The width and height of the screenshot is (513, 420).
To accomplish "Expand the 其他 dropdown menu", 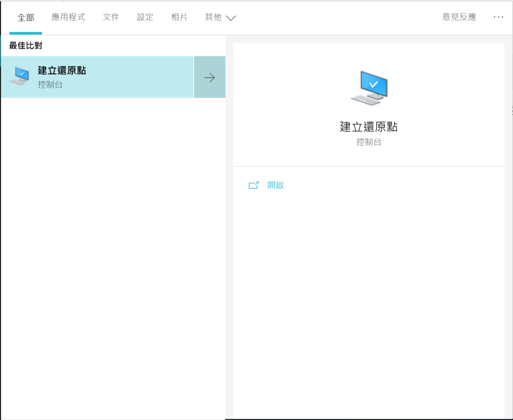I will pos(220,18).
